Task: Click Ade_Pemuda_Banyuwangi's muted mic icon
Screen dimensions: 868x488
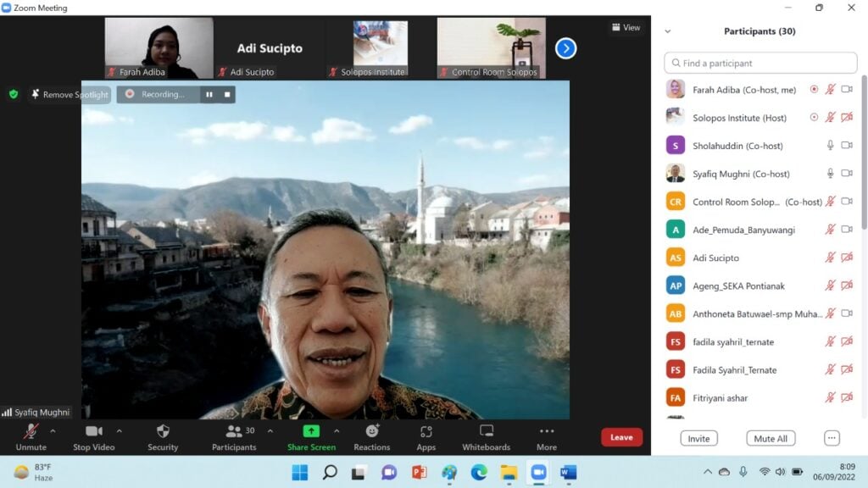Action: [x=831, y=229]
